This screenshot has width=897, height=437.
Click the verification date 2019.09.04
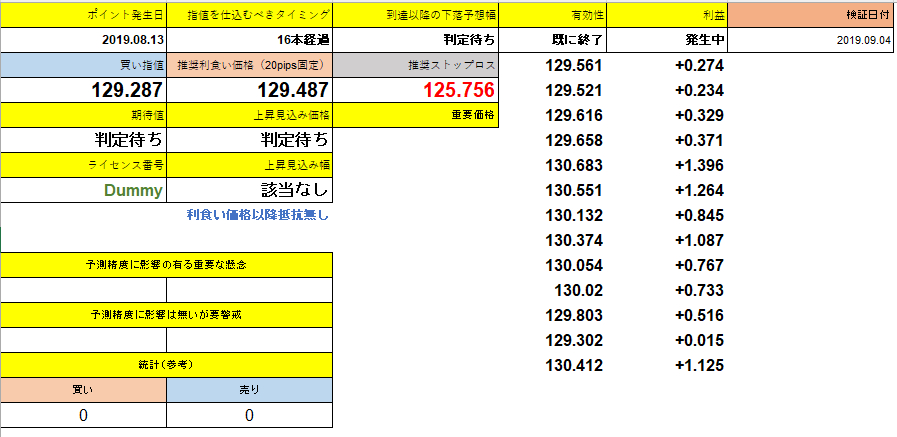tap(812, 41)
